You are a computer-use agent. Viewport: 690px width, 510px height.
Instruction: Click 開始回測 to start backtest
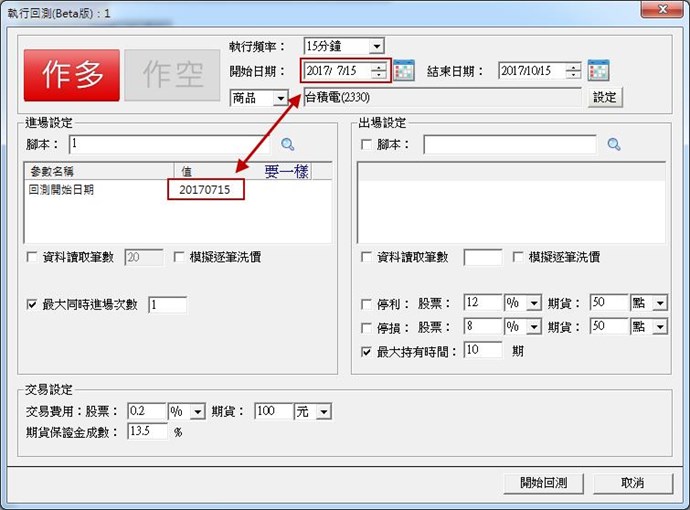pyautogui.click(x=543, y=483)
